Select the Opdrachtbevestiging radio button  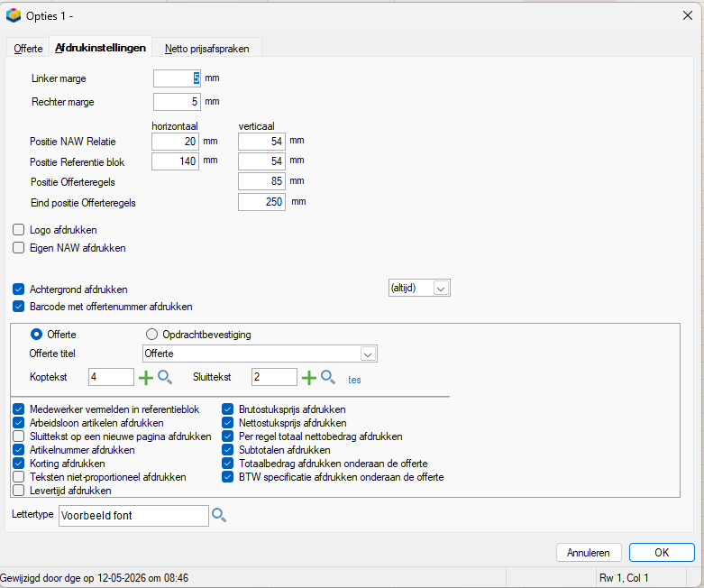click(x=151, y=335)
